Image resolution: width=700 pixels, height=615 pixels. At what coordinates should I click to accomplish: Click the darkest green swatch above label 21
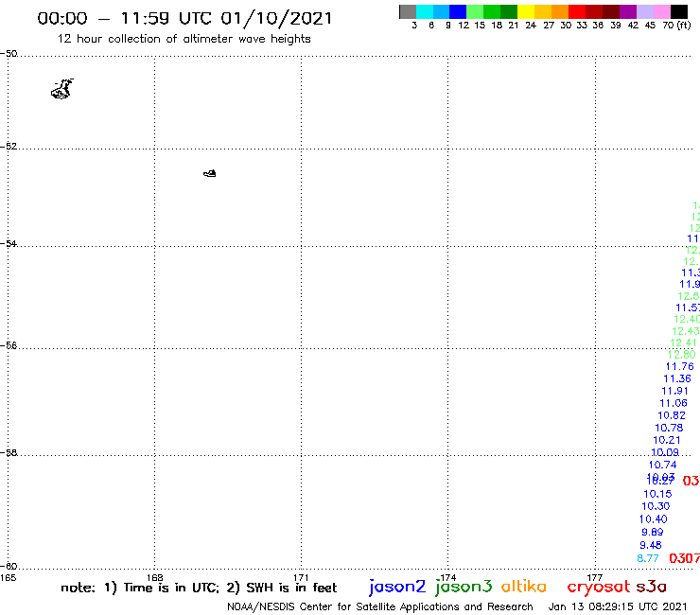(509, 11)
